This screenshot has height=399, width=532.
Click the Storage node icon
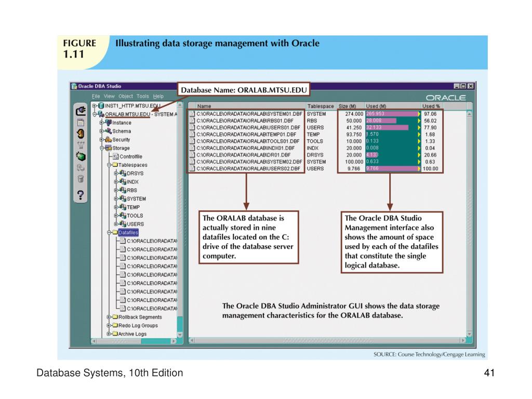[108, 148]
